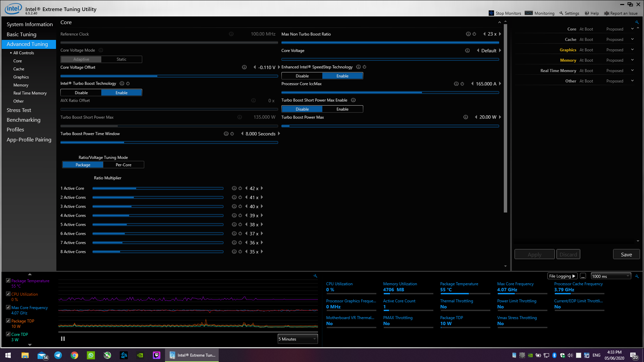Screen dimensions: 644x362
Task: Reset 4 Active Cores ratio to default
Action: pyautogui.click(x=240, y=215)
